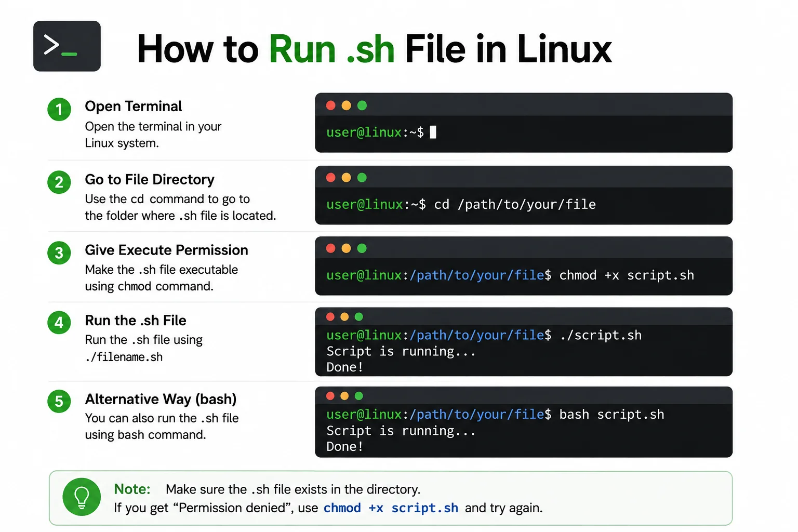
Task: Click the 'Permission denied' phrase in the Note
Action: [x=233, y=508]
